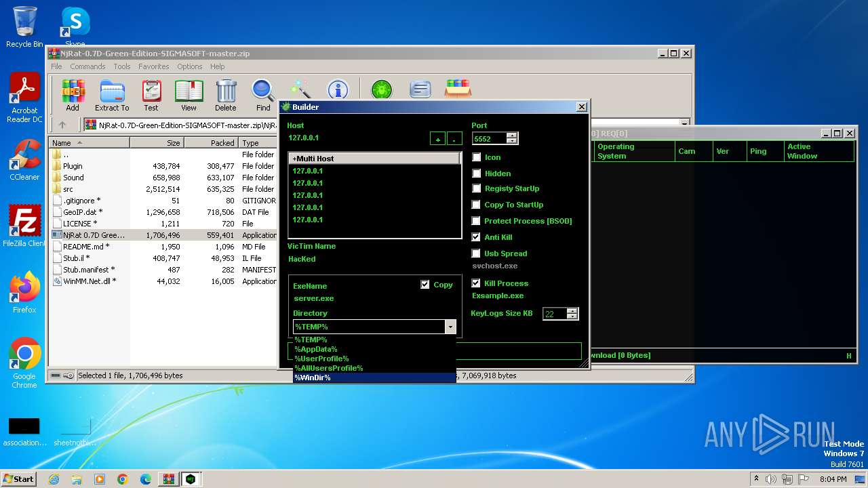Click Internet Explorer in taskbar
The width and height of the screenshot is (868, 488).
54,479
